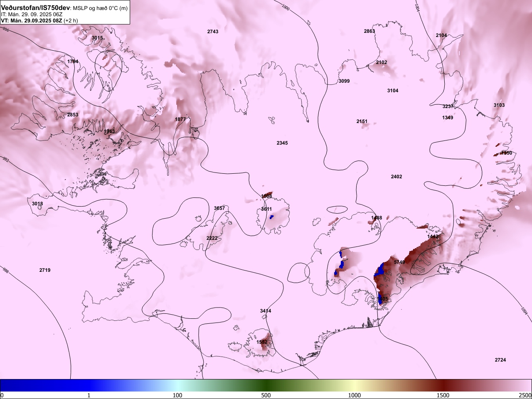532x399 pixels.
Task: Click the 988 isobar label
Action: click(x=5, y=271)
